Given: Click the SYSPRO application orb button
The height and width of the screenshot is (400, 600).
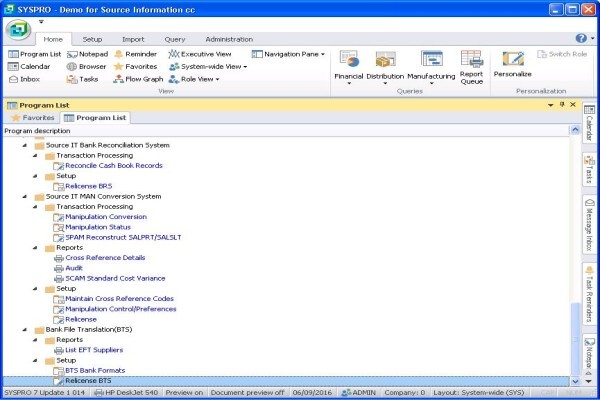Looking at the screenshot, I should pyautogui.click(x=18, y=29).
